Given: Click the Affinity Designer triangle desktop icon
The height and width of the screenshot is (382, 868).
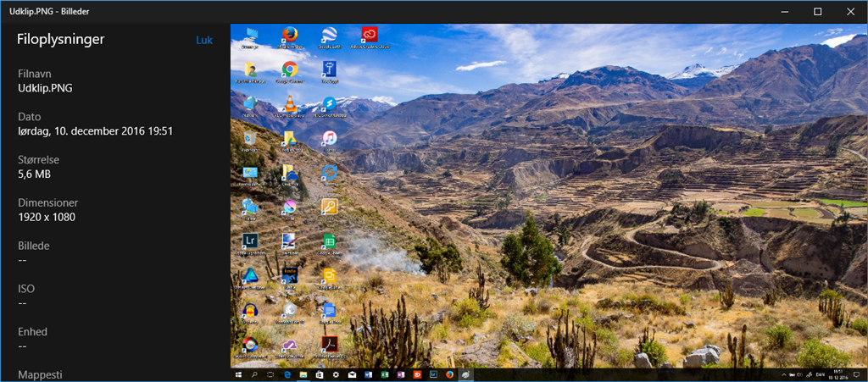Looking at the screenshot, I should tap(250, 275).
